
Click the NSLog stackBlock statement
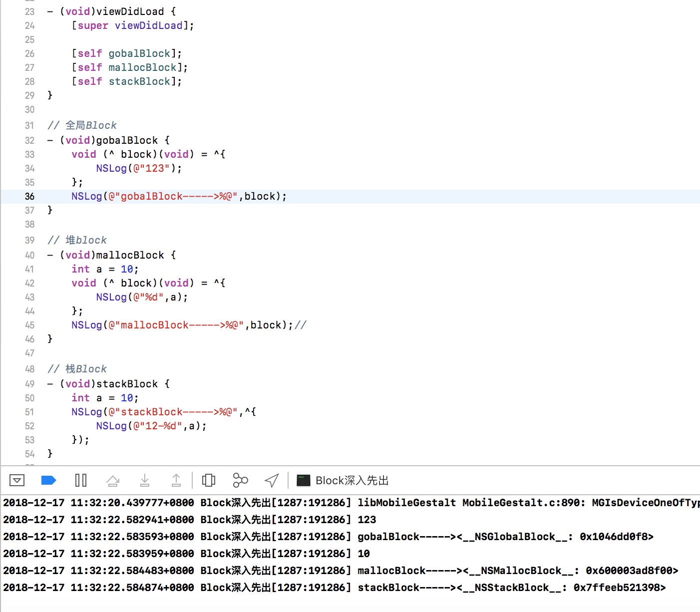tap(164, 412)
